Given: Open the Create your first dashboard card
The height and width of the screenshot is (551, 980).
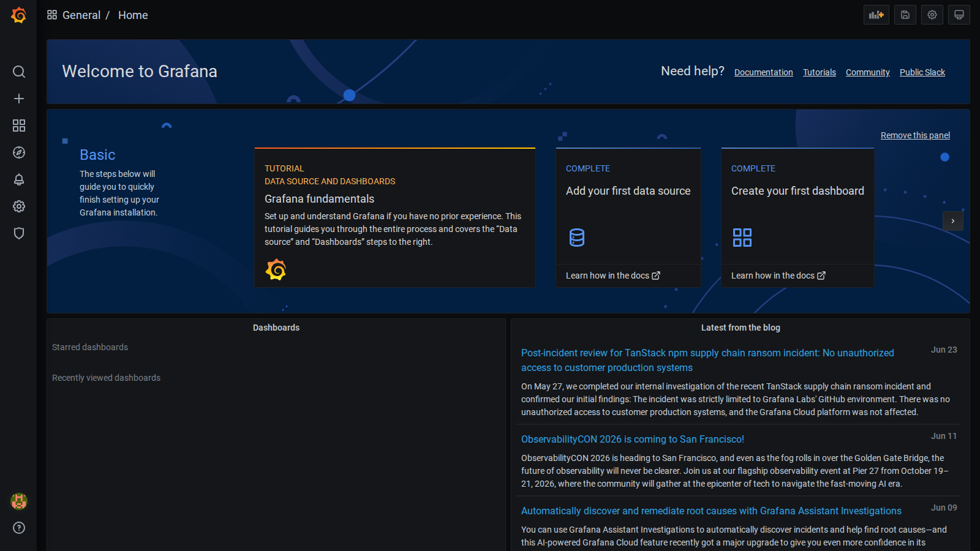Looking at the screenshot, I should (x=797, y=218).
